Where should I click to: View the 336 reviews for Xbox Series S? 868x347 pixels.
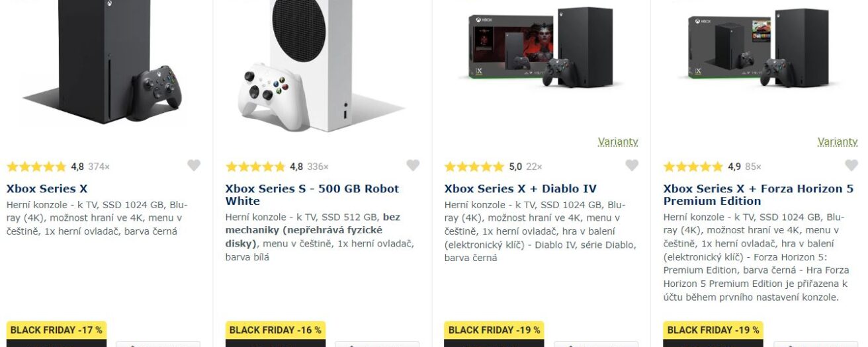click(x=318, y=167)
